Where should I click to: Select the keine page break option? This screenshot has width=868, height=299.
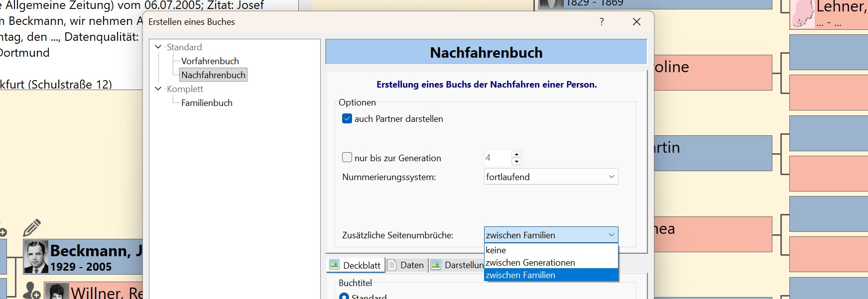(496, 250)
